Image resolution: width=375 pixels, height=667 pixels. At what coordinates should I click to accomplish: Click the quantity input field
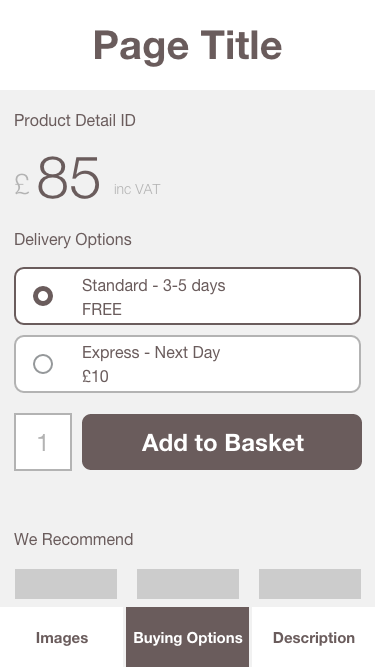(43, 442)
